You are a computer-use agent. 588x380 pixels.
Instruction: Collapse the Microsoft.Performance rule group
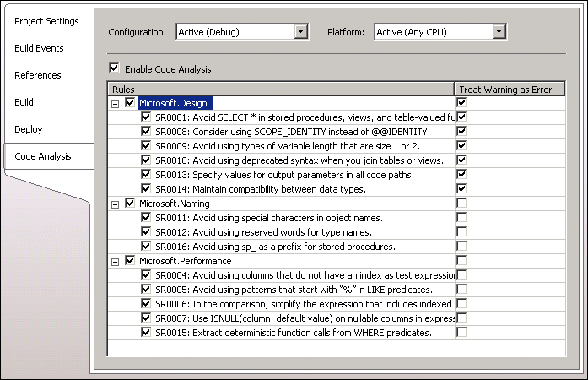[115, 262]
